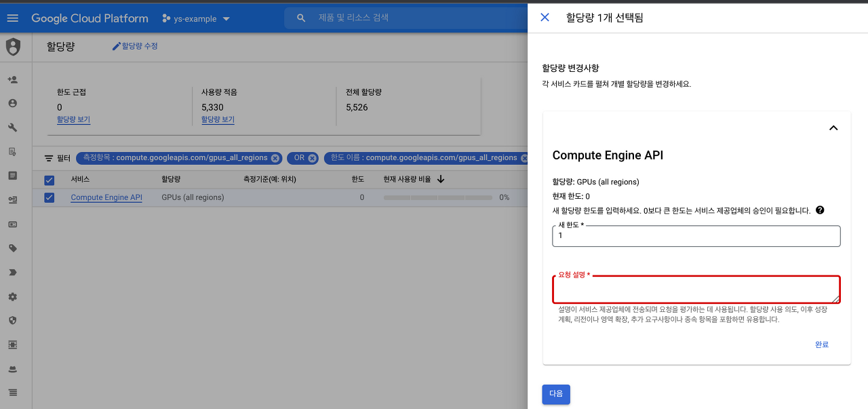Open the hamburger navigation menu
868x409 pixels.
tap(12, 18)
